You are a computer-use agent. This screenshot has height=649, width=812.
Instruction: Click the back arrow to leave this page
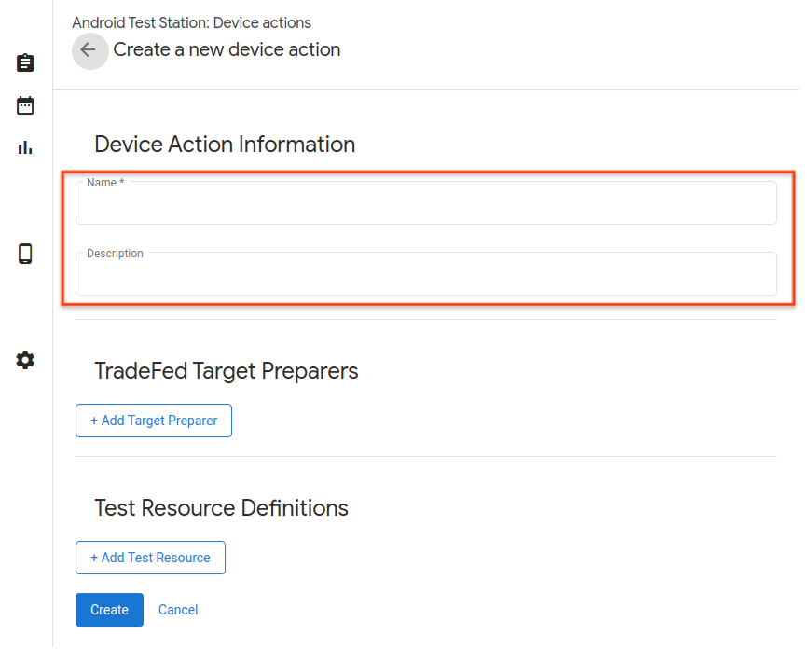[89, 51]
